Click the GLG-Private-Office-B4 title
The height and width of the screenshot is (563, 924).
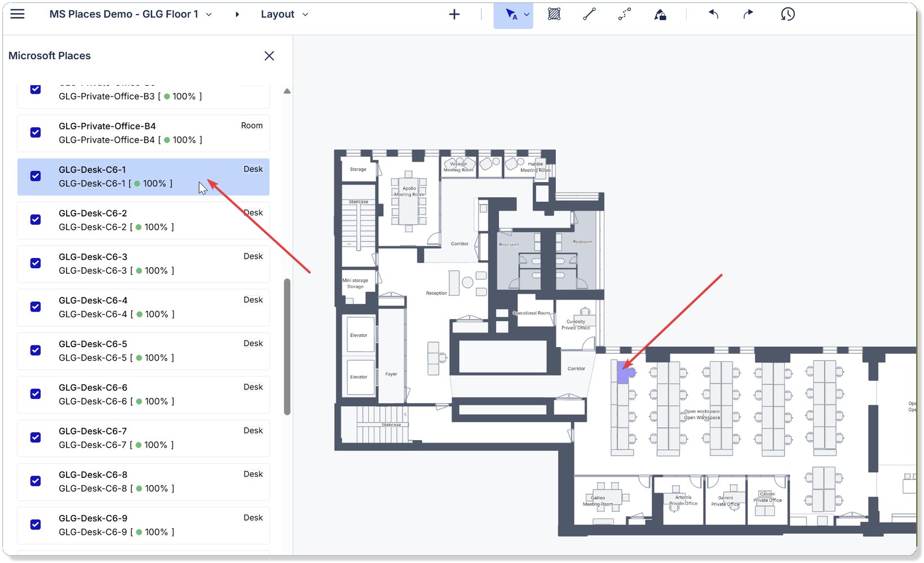click(x=107, y=126)
